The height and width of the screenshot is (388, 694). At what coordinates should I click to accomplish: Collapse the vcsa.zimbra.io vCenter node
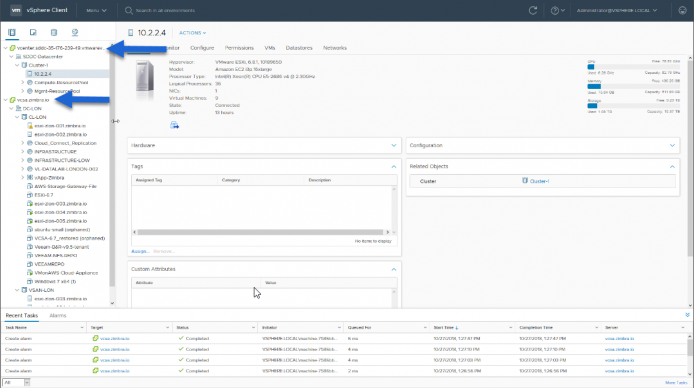coord(5,100)
